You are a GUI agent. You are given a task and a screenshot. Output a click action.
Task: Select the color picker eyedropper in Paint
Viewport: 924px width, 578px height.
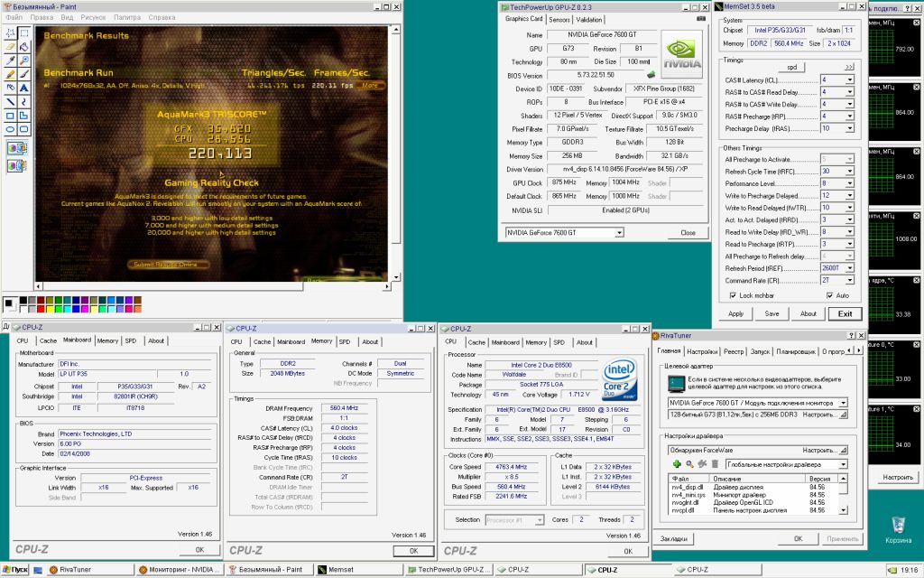pyautogui.click(x=10, y=61)
